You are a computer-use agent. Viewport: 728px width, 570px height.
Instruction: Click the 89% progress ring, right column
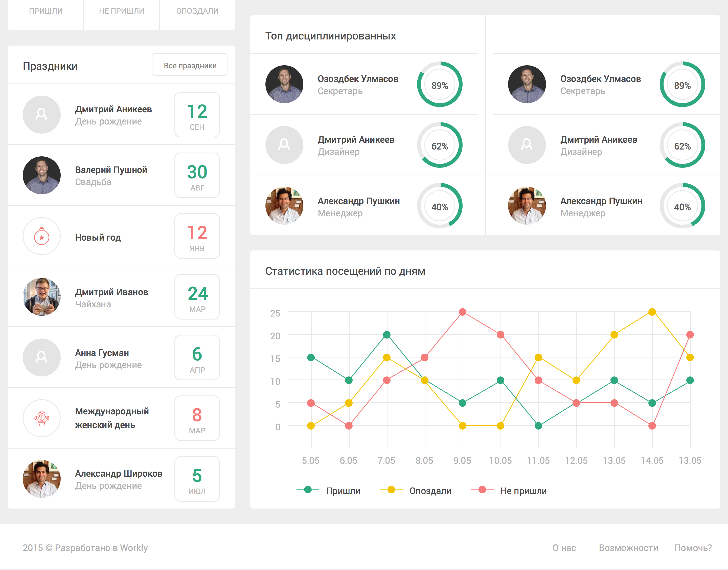click(682, 84)
